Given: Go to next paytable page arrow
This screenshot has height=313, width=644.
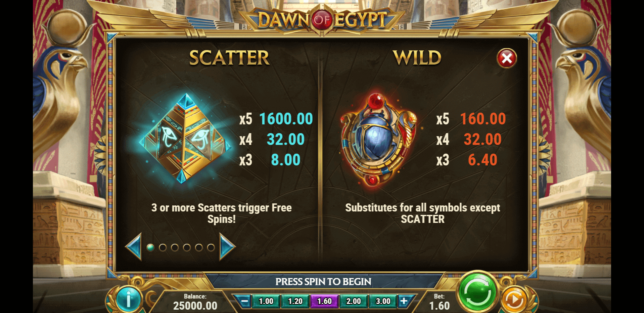Looking at the screenshot, I should [x=227, y=247].
